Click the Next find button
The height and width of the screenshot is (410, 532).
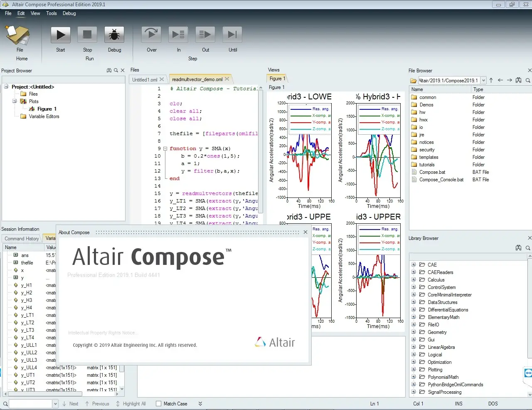(70, 404)
